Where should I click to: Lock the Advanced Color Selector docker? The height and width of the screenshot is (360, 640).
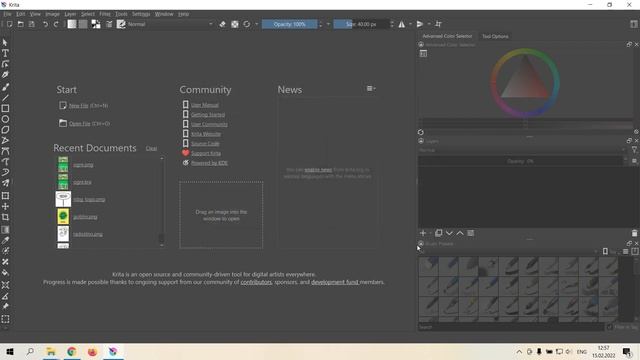(x=421, y=44)
